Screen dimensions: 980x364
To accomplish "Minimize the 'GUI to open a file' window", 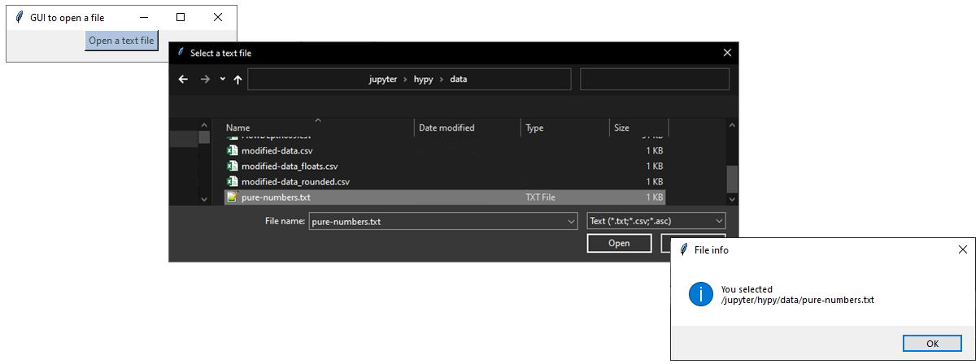I will pyautogui.click(x=143, y=17).
